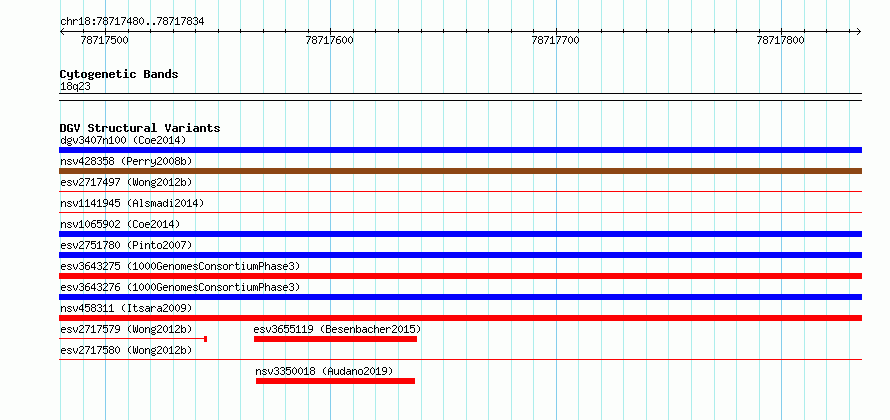Open the nsv428358 (Perry2008b) variant label
Viewport: 890px width, 420px height.
[126, 161]
